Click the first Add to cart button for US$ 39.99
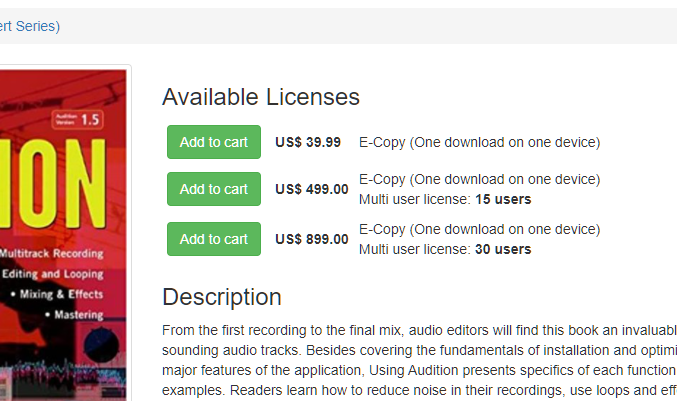Screen dimensions: 677x401 click(213, 142)
